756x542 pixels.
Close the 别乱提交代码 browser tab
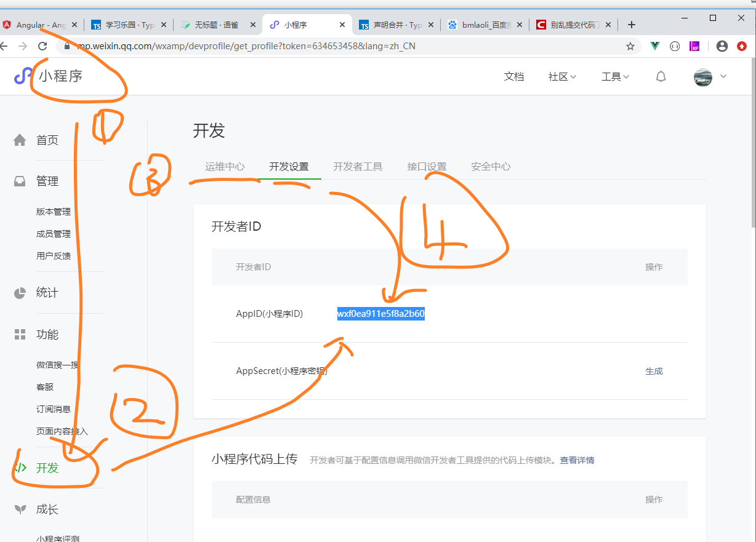(608, 25)
